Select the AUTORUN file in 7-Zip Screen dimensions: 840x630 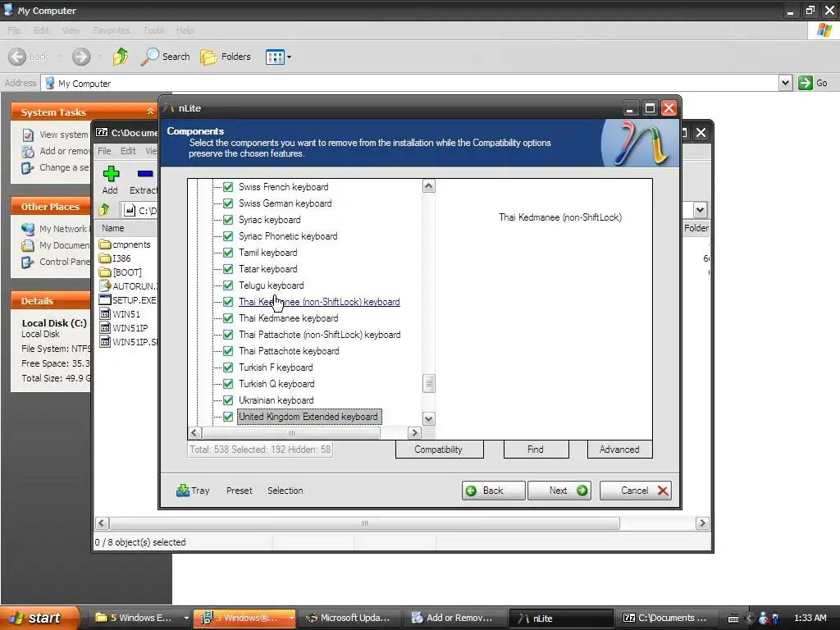pyautogui.click(x=128, y=286)
